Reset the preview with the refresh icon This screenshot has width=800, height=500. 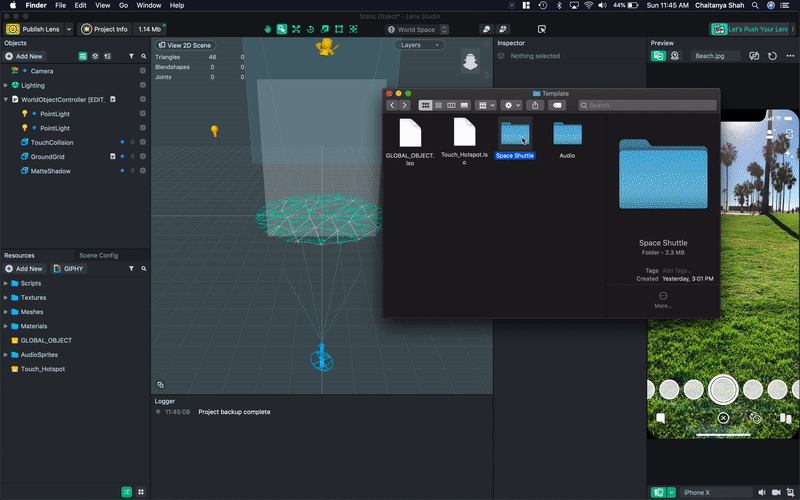pos(772,56)
